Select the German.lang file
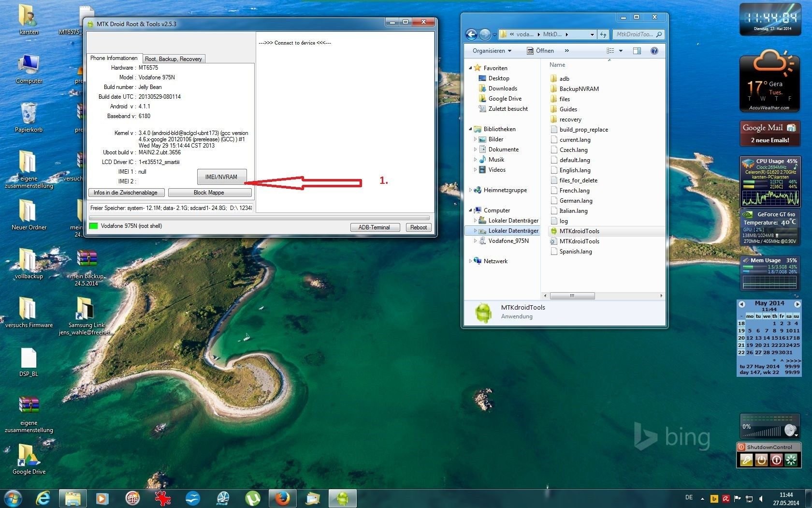 576,201
